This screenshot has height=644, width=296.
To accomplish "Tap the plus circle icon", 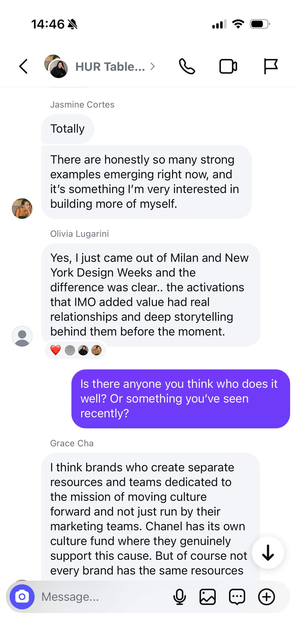I will coord(267,597).
